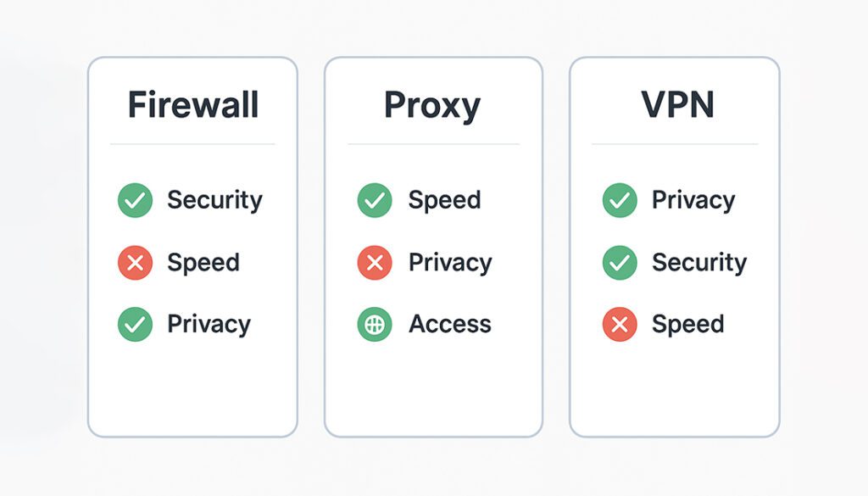Click the red X beside Proxy Privacy

[x=375, y=262]
